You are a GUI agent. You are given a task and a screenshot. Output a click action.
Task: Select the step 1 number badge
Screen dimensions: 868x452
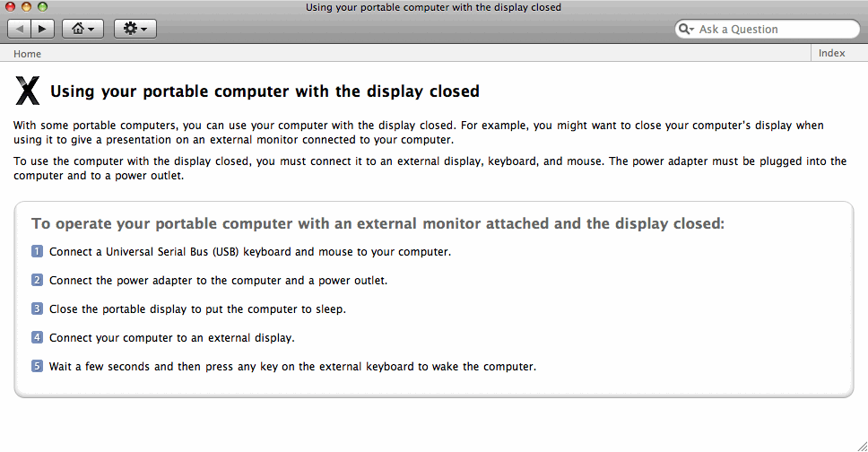(x=37, y=251)
